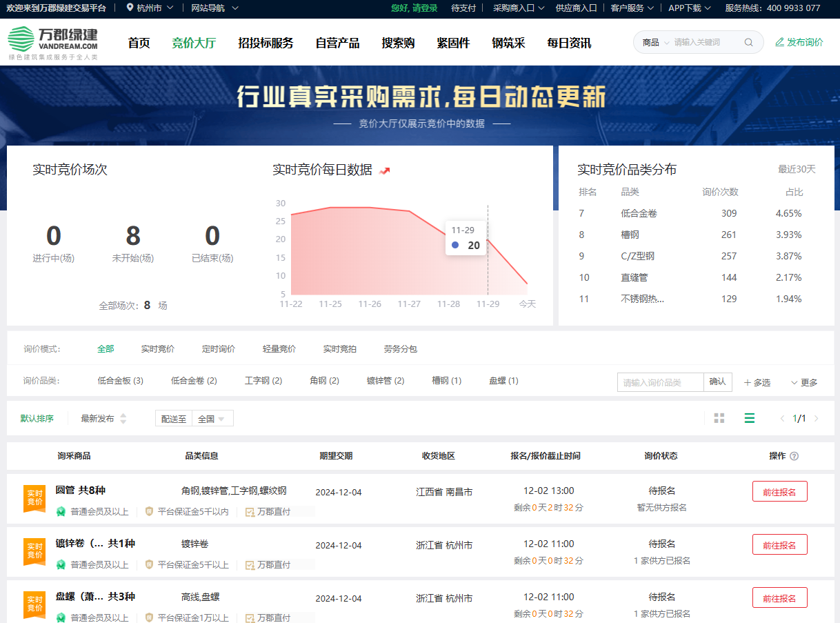Select 全部 inquiry mode filter
Screen dimensions: 840x623
[106, 349]
